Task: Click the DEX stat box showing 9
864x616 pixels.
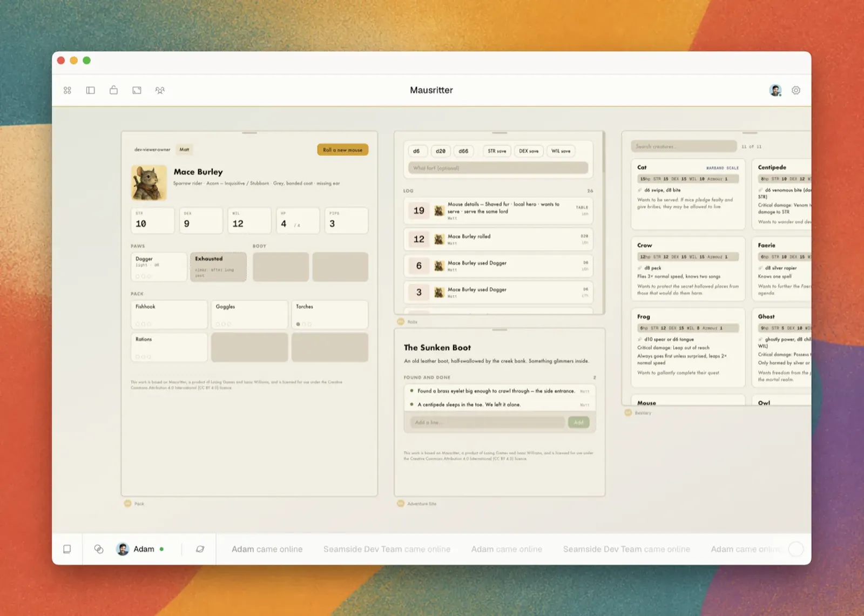Action: coord(201,220)
